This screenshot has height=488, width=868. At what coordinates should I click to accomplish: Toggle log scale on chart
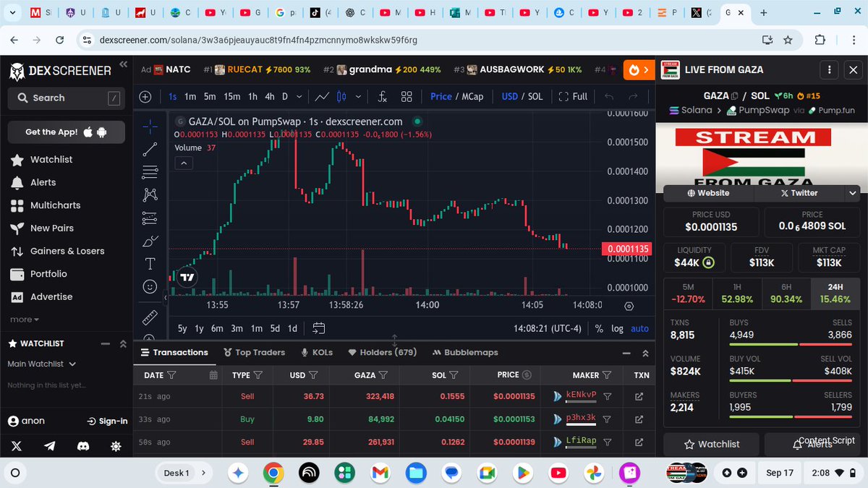point(617,328)
